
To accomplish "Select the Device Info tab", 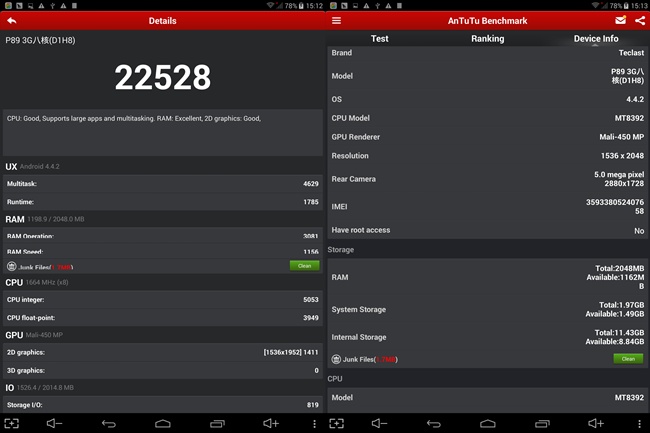I will 596,39.
